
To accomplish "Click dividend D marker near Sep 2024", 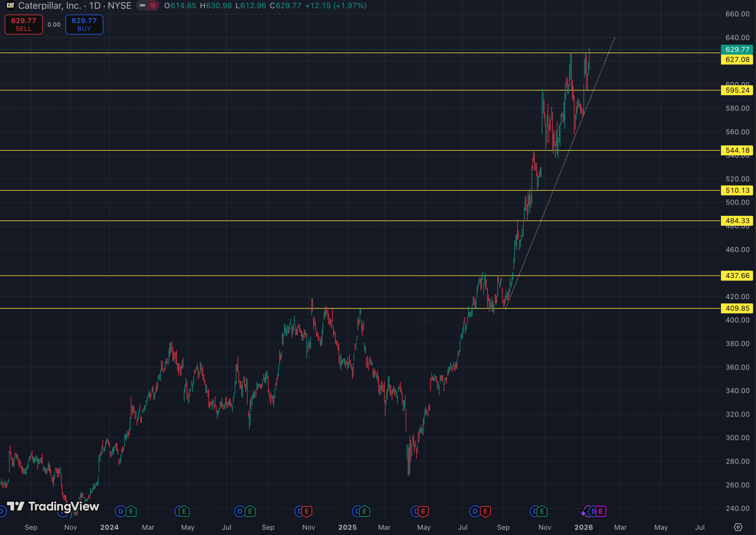I will coord(239,511).
